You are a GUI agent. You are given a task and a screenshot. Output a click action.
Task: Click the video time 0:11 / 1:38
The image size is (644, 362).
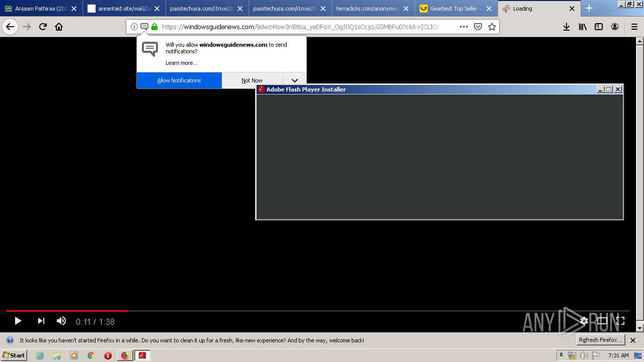pos(95,322)
